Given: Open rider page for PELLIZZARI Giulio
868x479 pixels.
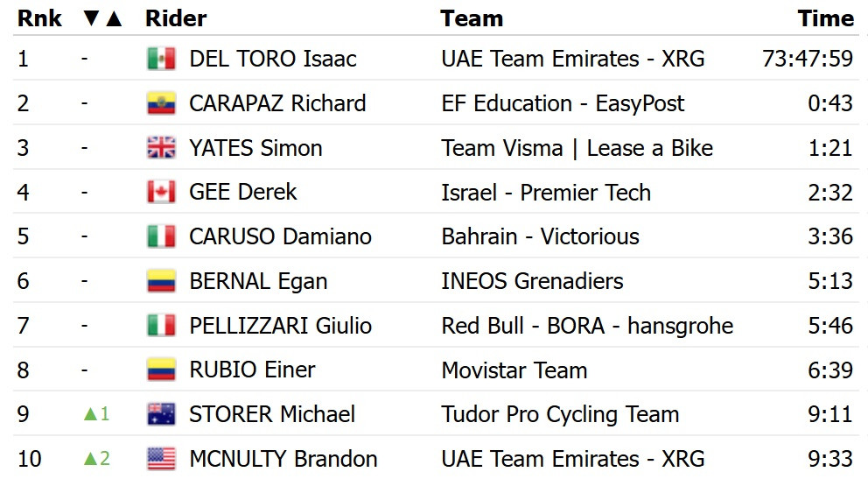Looking at the screenshot, I should [x=280, y=326].
